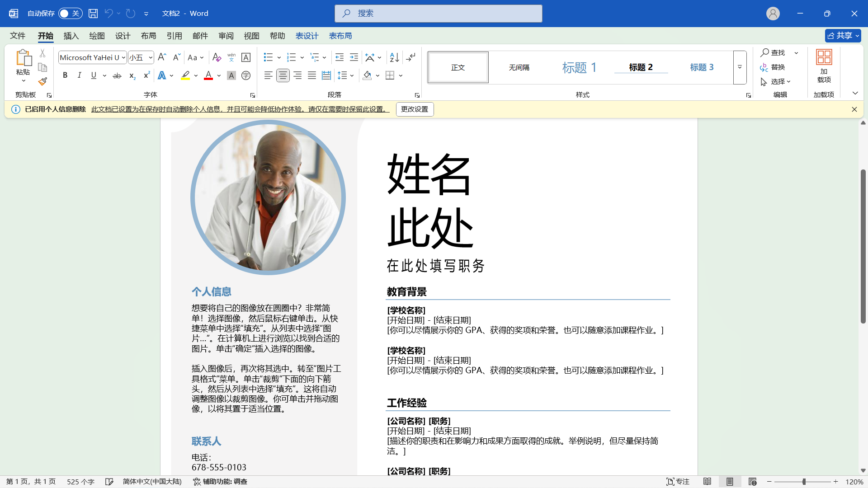Click the zoom slider handle
The width and height of the screenshot is (868, 488).
click(804, 482)
